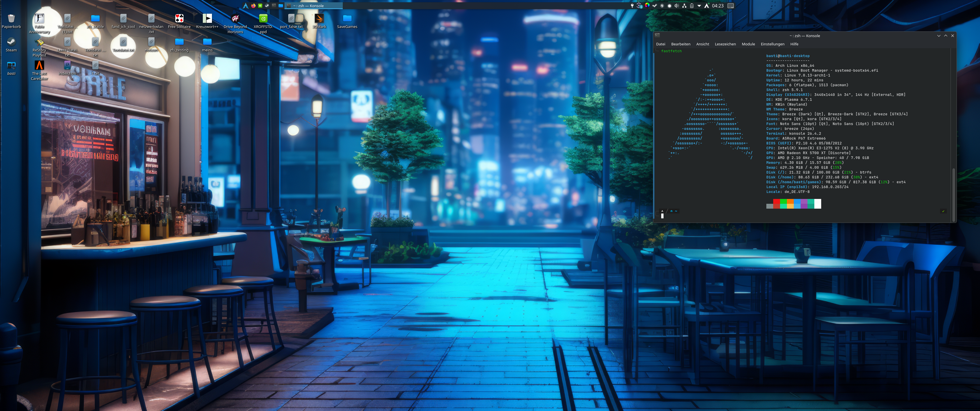Launch Steam from the top panel launcher
This screenshot has height=411, width=980.
click(267, 6)
